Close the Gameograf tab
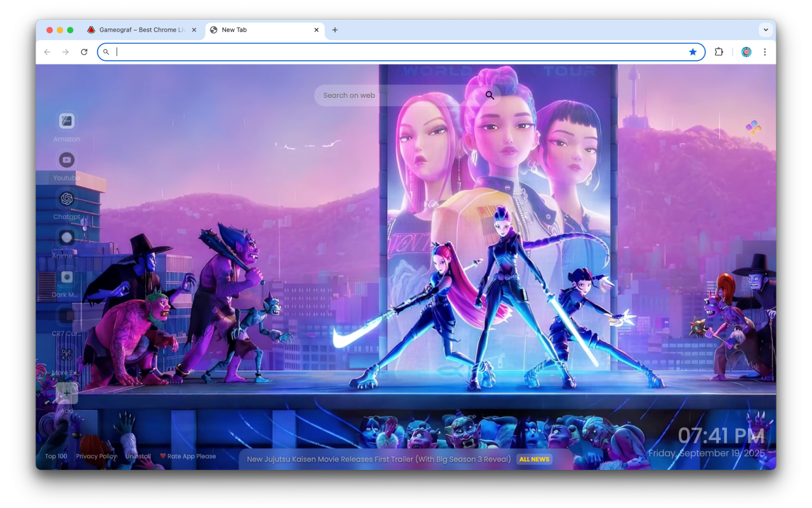This screenshot has width=812, height=508. click(194, 30)
